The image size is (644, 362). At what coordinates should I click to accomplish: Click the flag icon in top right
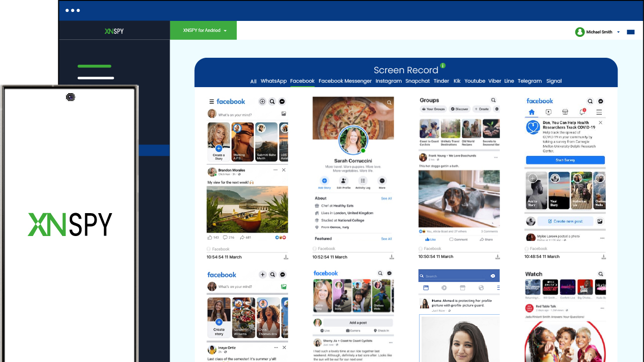pyautogui.click(x=631, y=32)
